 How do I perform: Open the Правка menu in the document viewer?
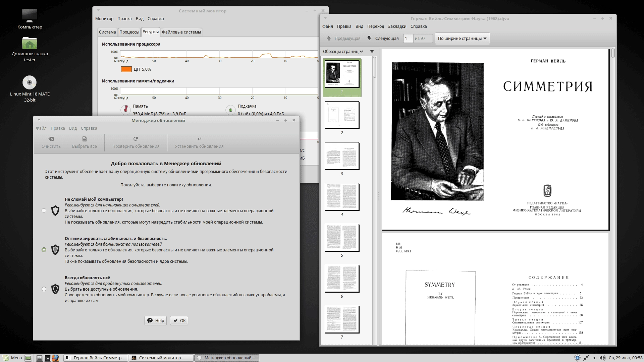pos(344,26)
